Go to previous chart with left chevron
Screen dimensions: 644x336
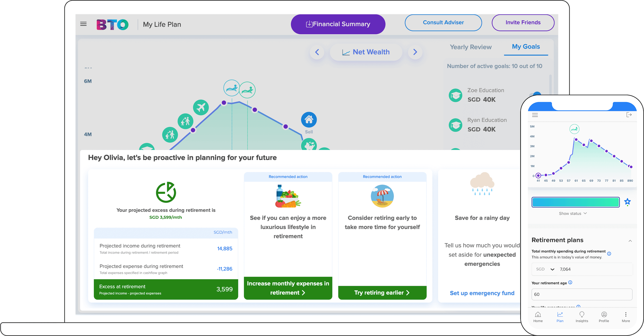(317, 52)
